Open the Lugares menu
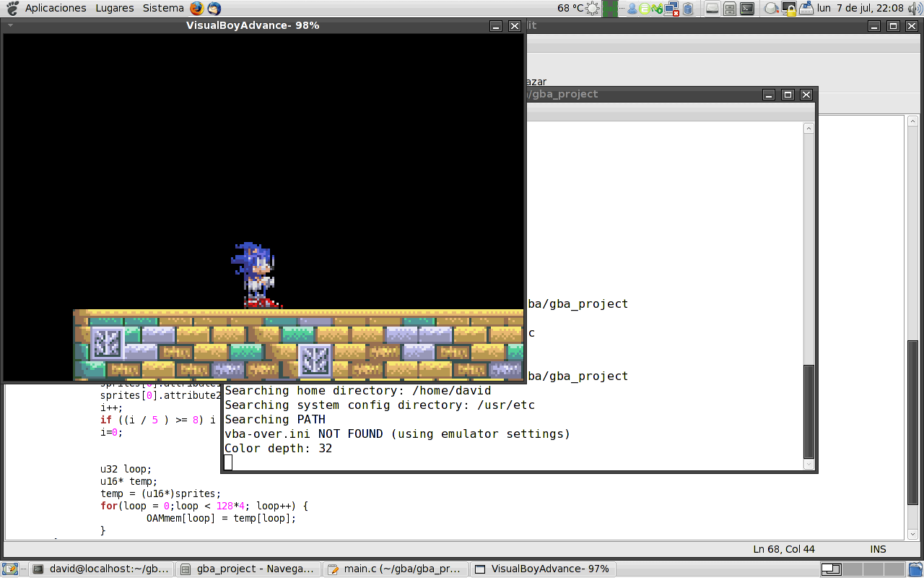Screen dimensions: 924x578 click(115, 9)
